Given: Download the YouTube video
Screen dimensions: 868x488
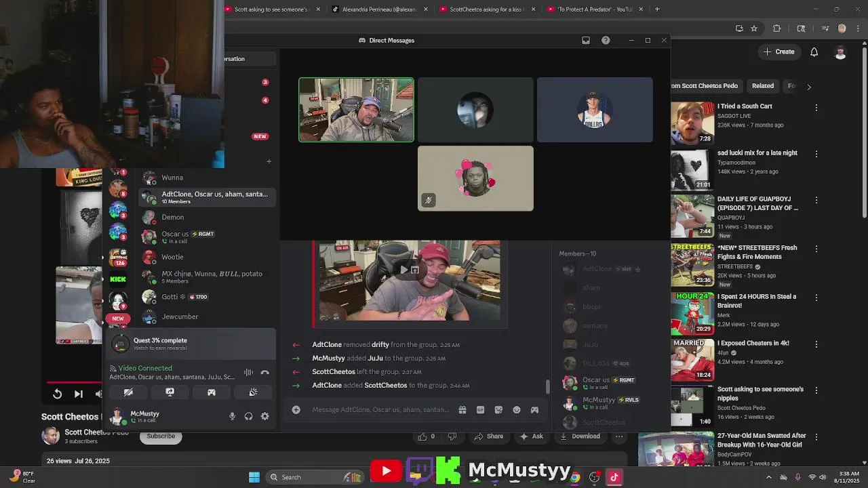Looking at the screenshot, I should pyautogui.click(x=580, y=436).
